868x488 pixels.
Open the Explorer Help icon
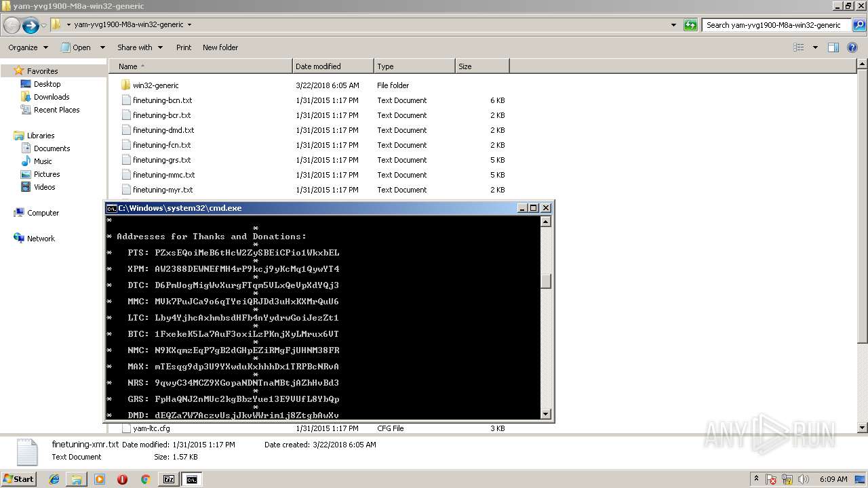point(854,47)
